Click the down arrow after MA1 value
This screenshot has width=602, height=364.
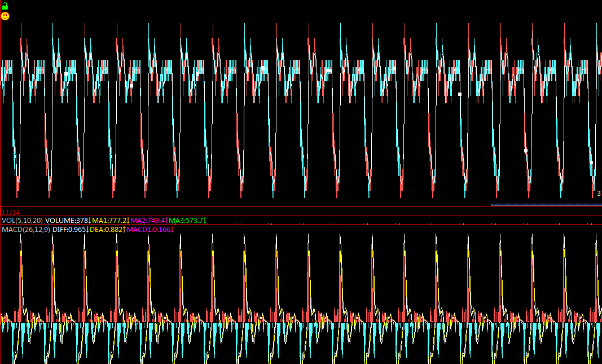pos(129,221)
